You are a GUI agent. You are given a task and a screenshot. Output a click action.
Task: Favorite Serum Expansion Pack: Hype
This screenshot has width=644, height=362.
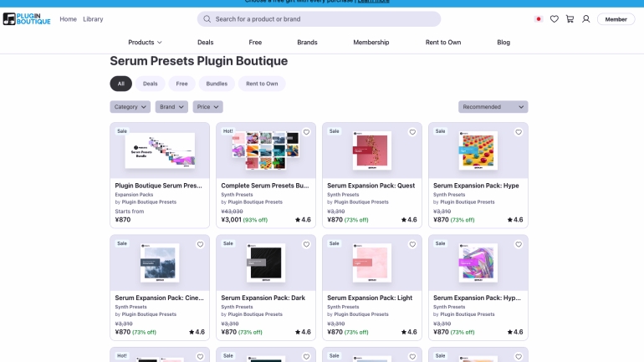click(519, 132)
